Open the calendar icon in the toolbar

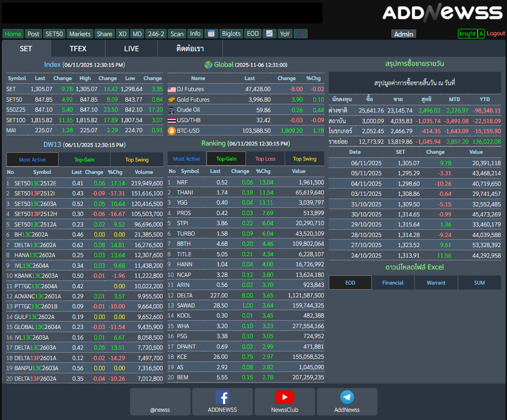pyautogui.click(x=211, y=34)
